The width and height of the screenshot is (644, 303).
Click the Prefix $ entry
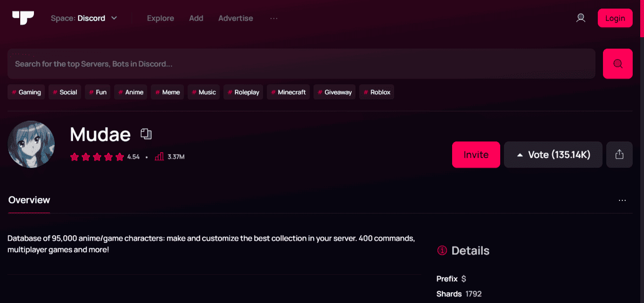(x=451, y=279)
